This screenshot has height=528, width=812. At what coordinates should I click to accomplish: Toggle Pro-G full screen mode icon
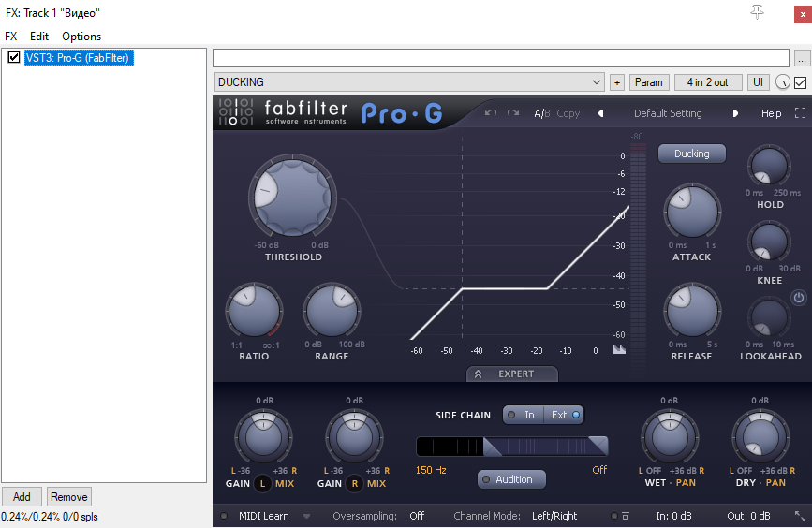[800, 113]
